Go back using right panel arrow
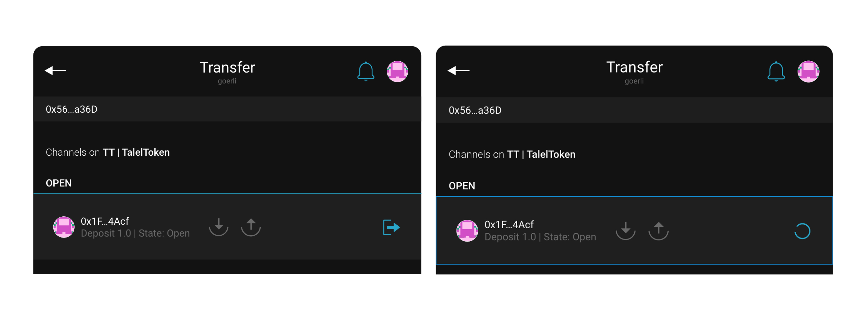 coord(458,70)
